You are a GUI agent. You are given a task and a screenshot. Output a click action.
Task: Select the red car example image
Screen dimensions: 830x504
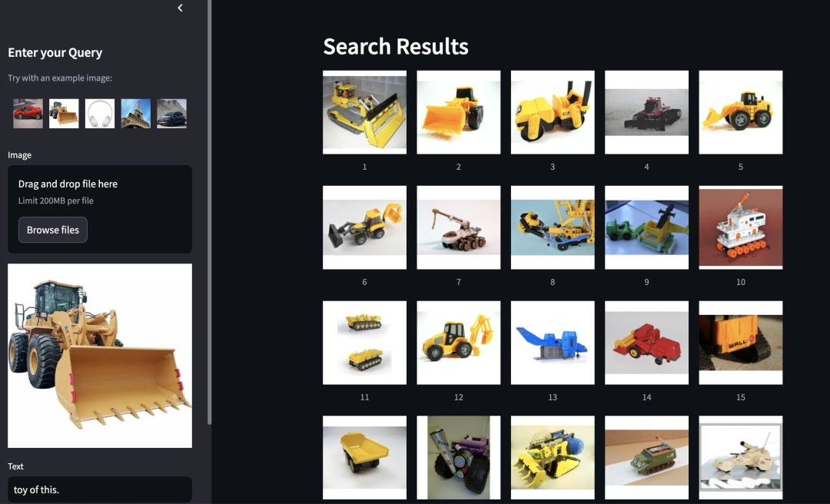point(28,113)
